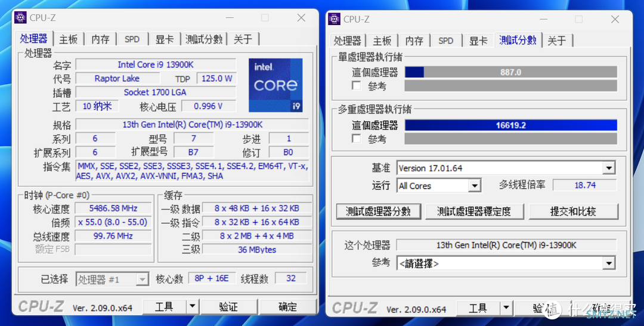644x326 pixels.
Task: Click the 工艺 value 10 纳米
Action: click(x=97, y=106)
